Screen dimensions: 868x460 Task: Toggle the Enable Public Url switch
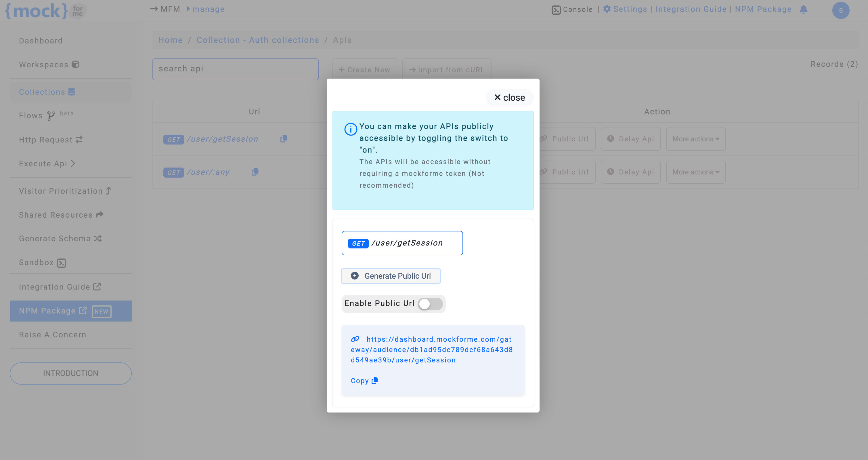tap(430, 304)
